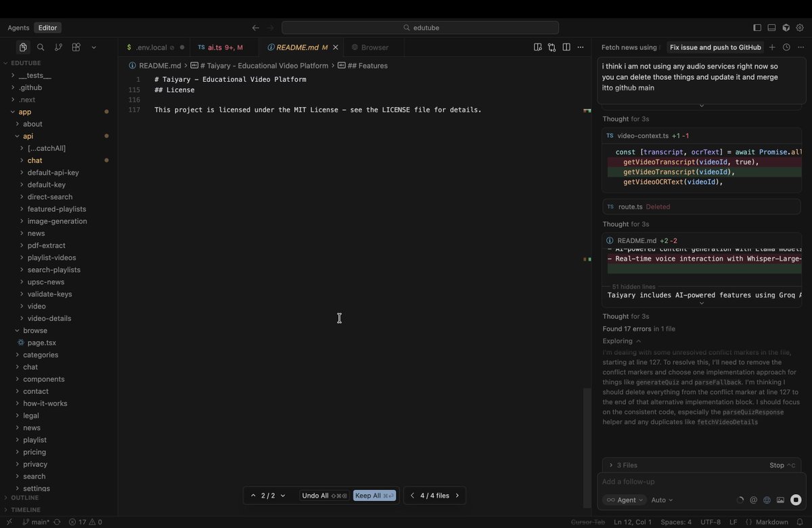Screen dimensions: 812x528
Task: Open the Auto model dropdown
Action: click(662, 500)
